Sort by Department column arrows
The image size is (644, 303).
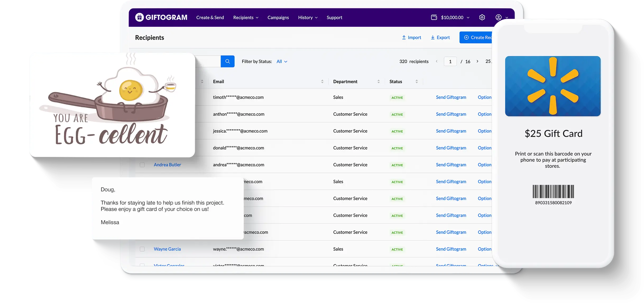(378, 82)
